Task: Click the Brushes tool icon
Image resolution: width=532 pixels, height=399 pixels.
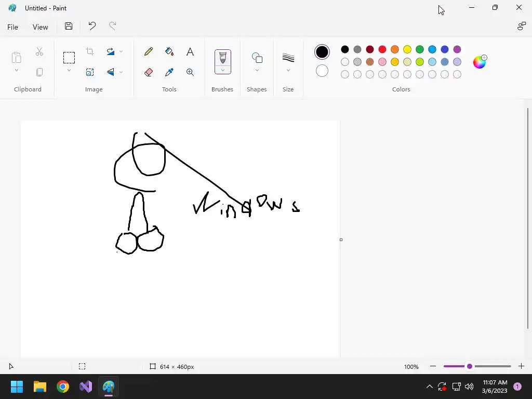Action: [x=222, y=58]
